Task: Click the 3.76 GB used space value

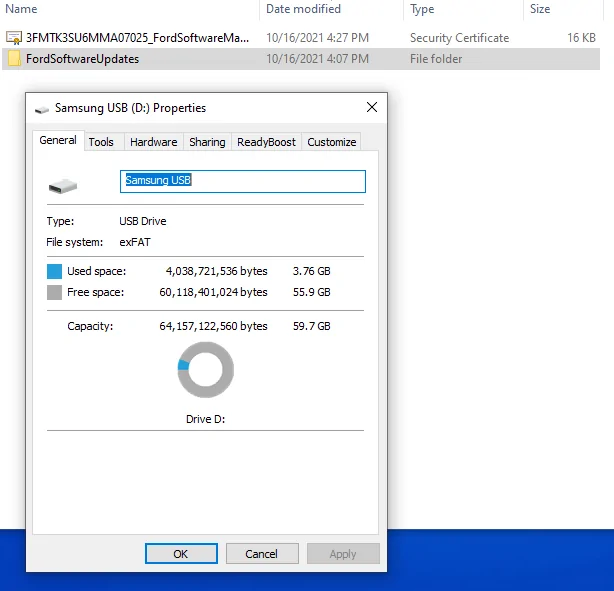Action: point(312,271)
